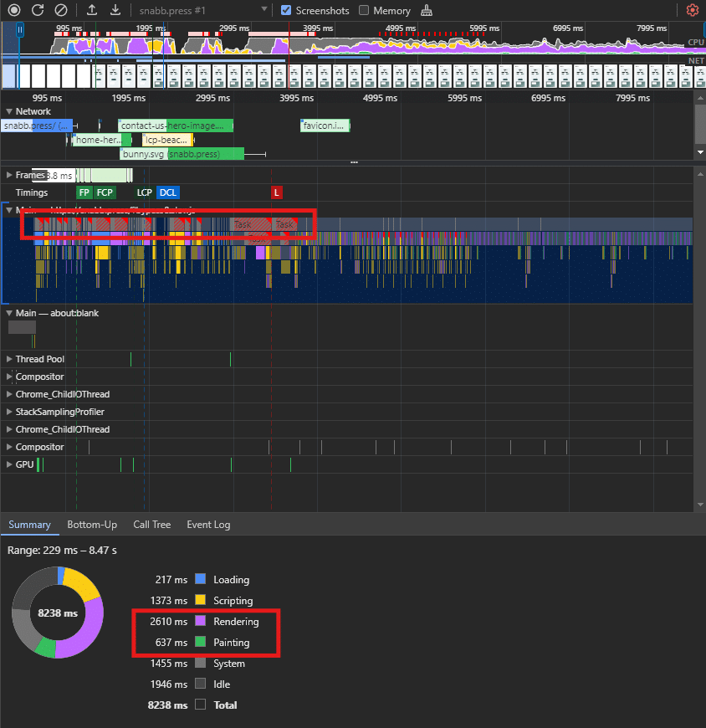Viewport: 706px width, 728px height.
Task: Open Capture settings via the red gear icon
Action: pos(692,11)
